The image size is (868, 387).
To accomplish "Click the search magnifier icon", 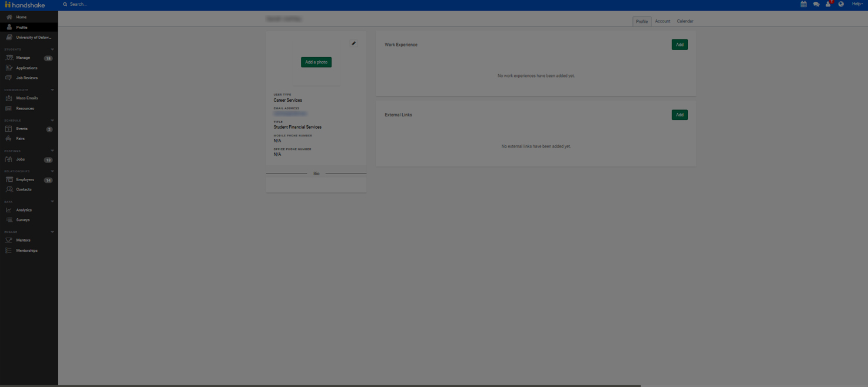I will pos(65,4).
